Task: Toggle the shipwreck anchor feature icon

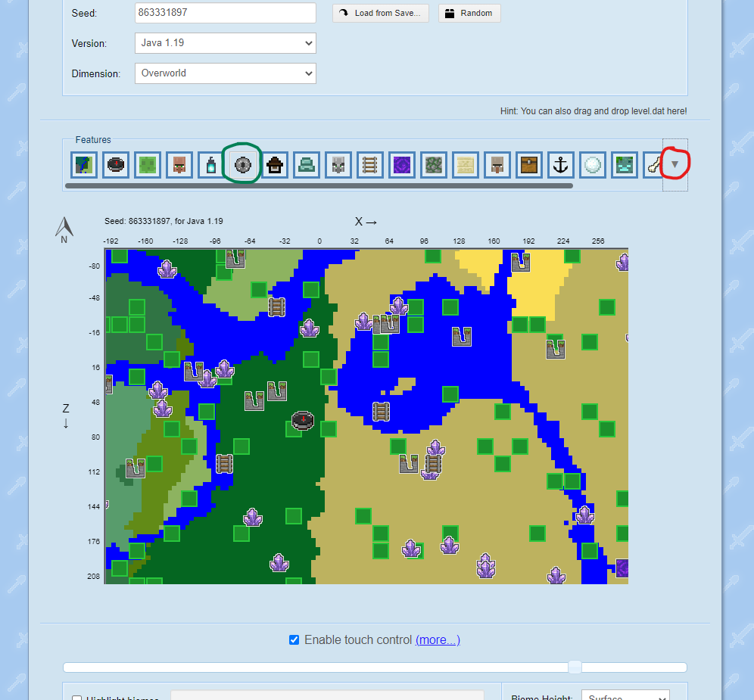Action: pos(561,164)
